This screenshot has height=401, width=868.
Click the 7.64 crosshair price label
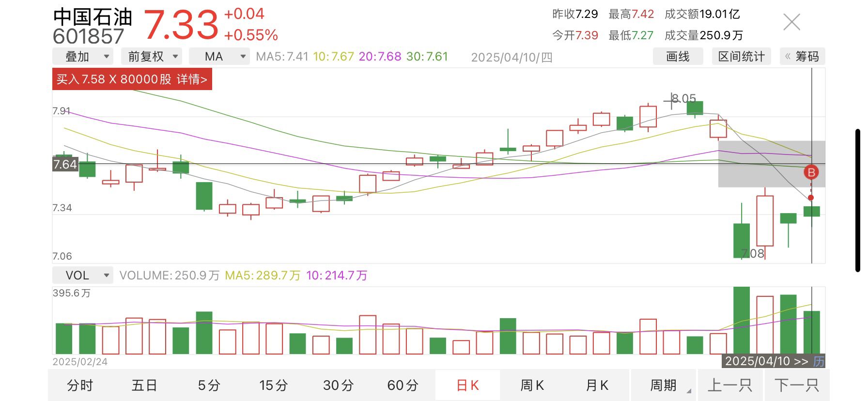coord(65,164)
